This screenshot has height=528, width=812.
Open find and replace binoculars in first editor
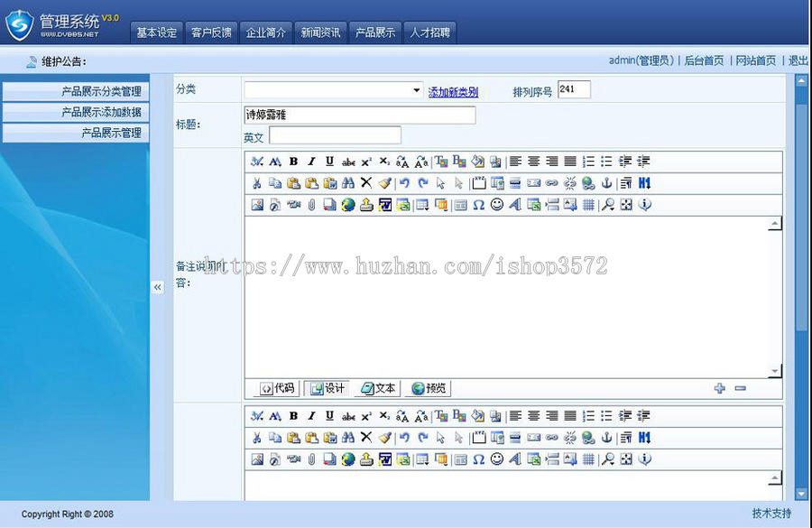pos(348,183)
